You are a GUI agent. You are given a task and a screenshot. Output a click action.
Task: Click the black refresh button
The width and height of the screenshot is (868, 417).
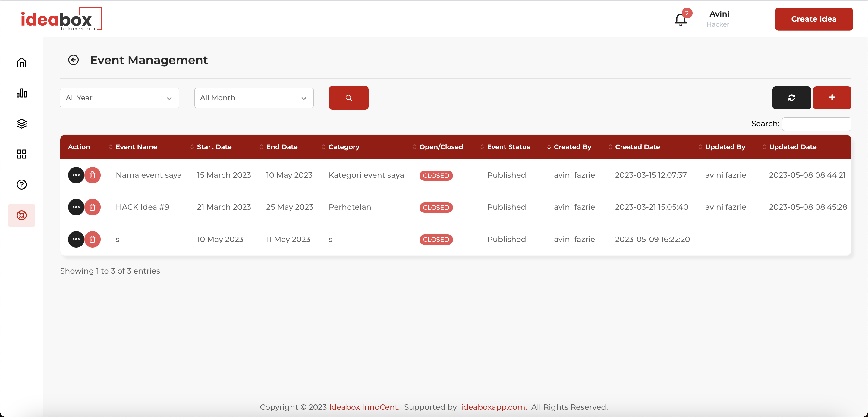791,98
